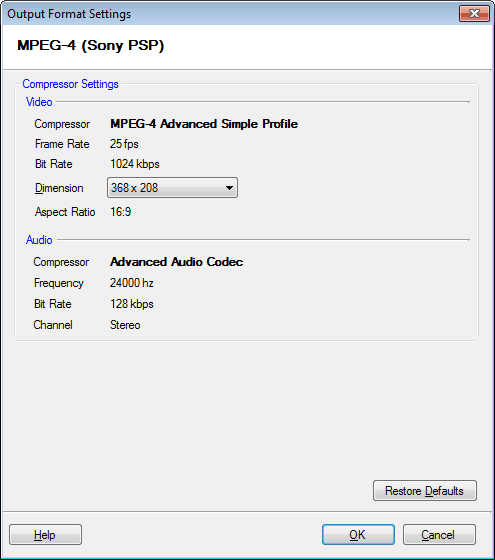Close the dialog with the red X
This screenshot has height=560, width=495.
474,14
